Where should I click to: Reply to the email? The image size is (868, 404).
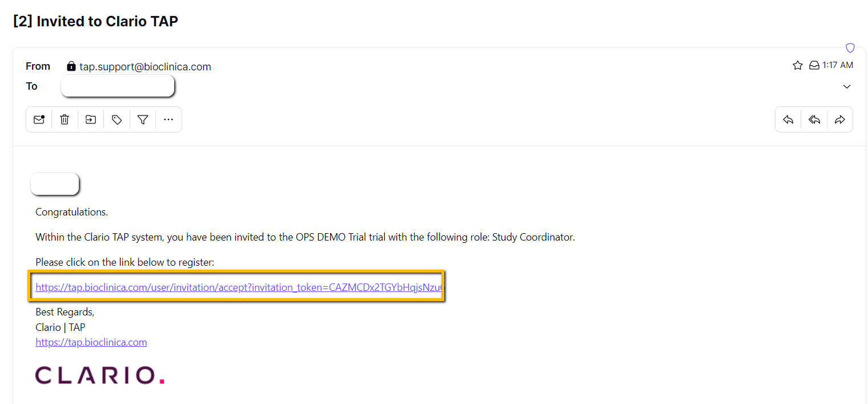(x=788, y=119)
